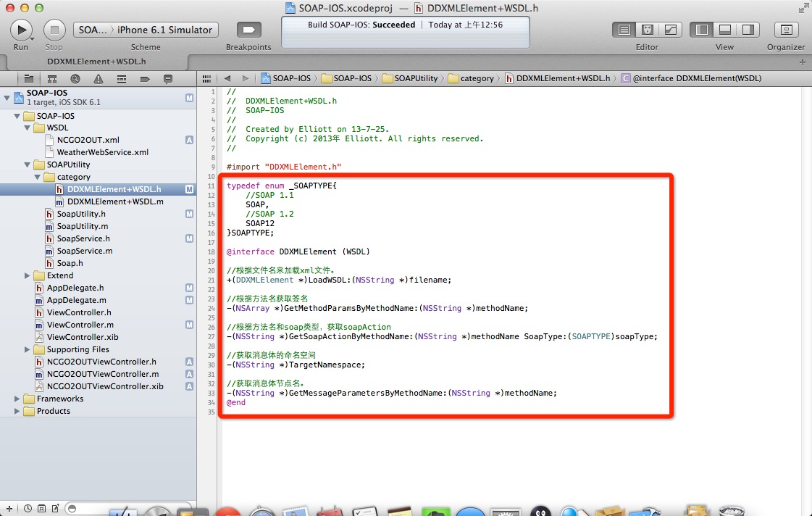Show the Log navigator
The image size is (812, 516).
point(168,79)
